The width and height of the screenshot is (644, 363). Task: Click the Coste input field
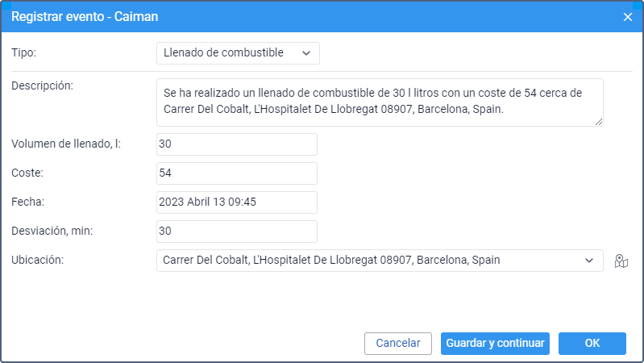237,173
